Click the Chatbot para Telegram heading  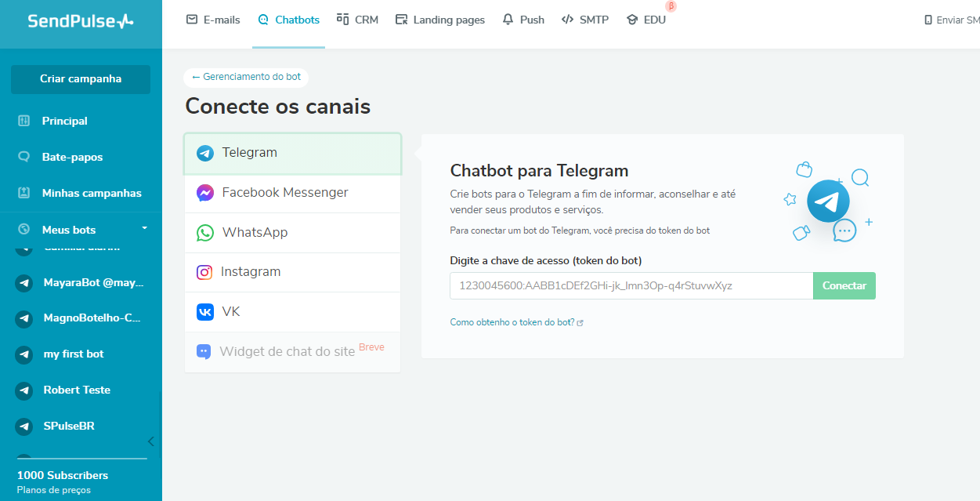[x=539, y=170]
